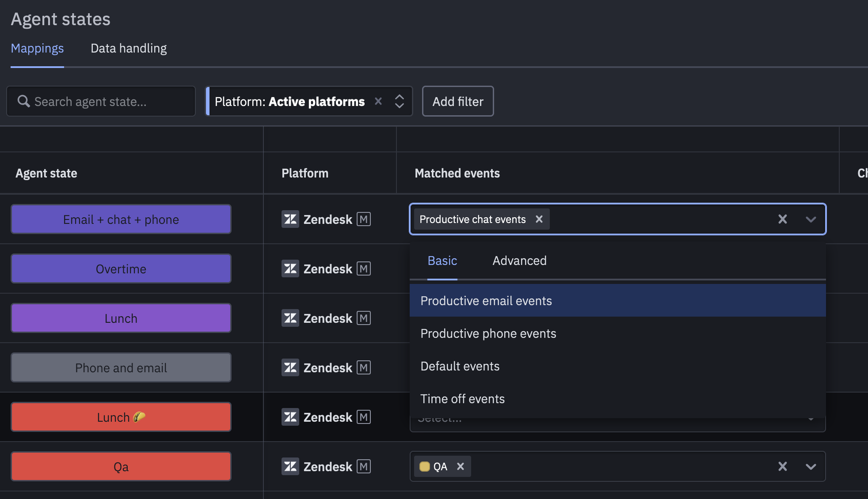Expand the Matched events dropdown in the Qa row

[x=811, y=466]
